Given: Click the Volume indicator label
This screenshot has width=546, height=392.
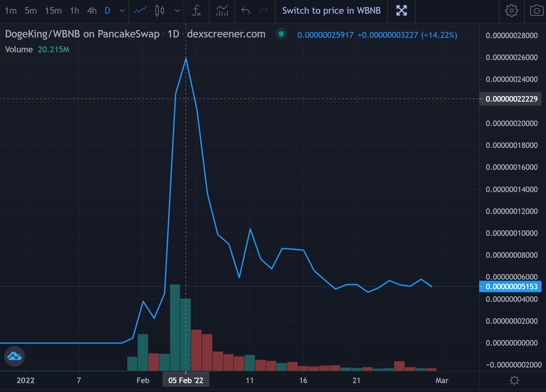Looking at the screenshot, I should pos(19,50).
